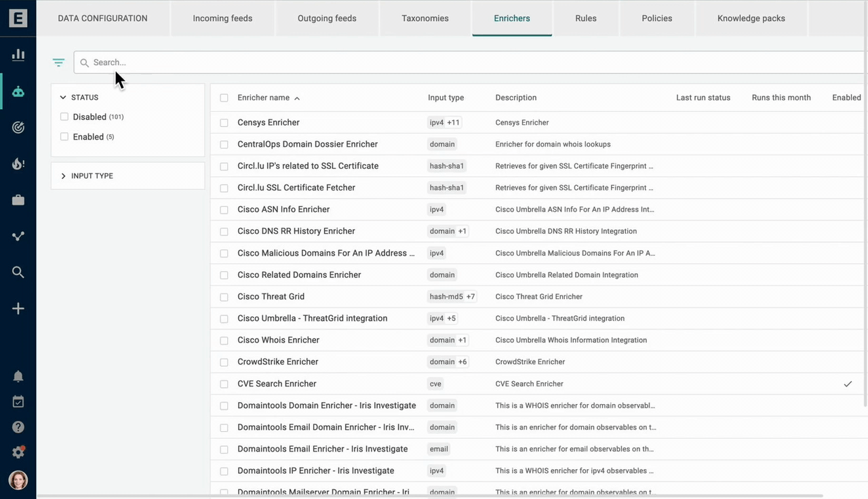Expand the +11 input types on Censys Enricher
Screen dimensions: 868x499
click(x=453, y=123)
